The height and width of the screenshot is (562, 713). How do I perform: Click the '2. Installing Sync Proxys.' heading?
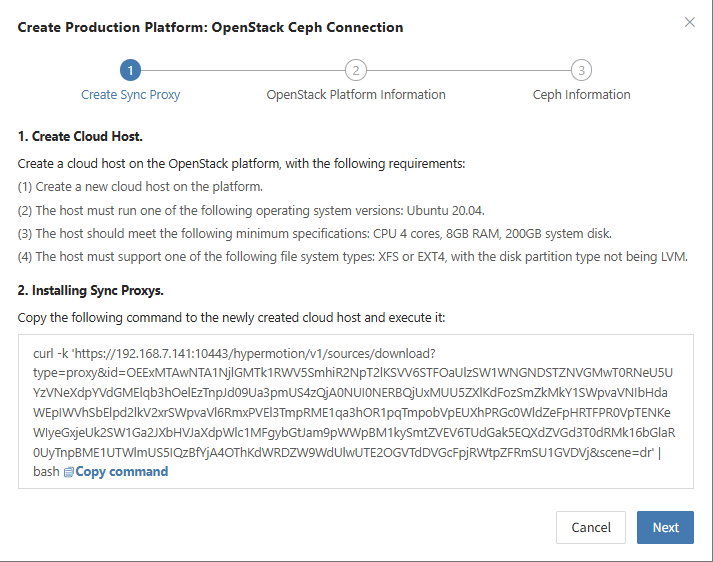coord(90,290)
